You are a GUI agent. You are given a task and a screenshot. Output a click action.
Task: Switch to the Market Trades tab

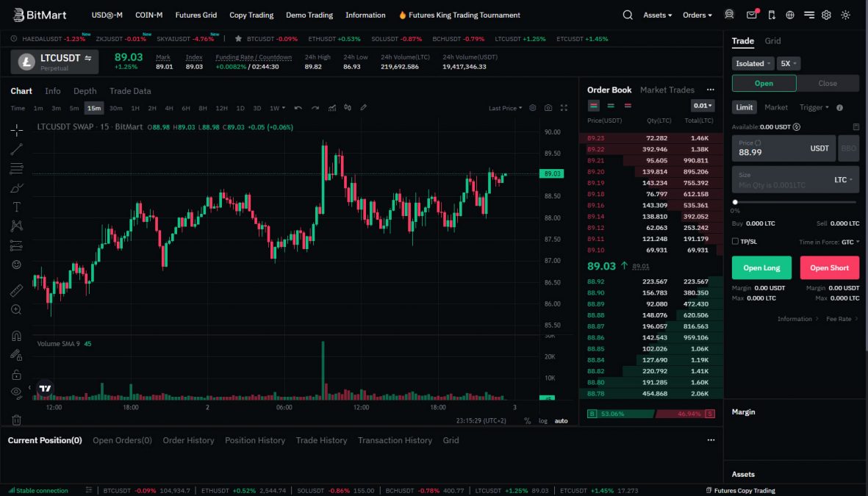[667, 90]
